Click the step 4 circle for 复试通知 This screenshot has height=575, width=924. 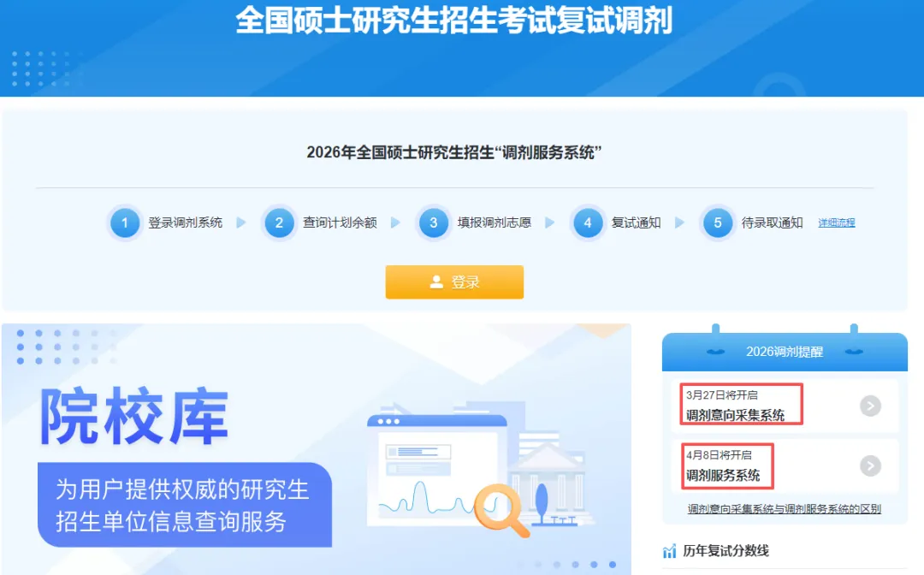588,222
